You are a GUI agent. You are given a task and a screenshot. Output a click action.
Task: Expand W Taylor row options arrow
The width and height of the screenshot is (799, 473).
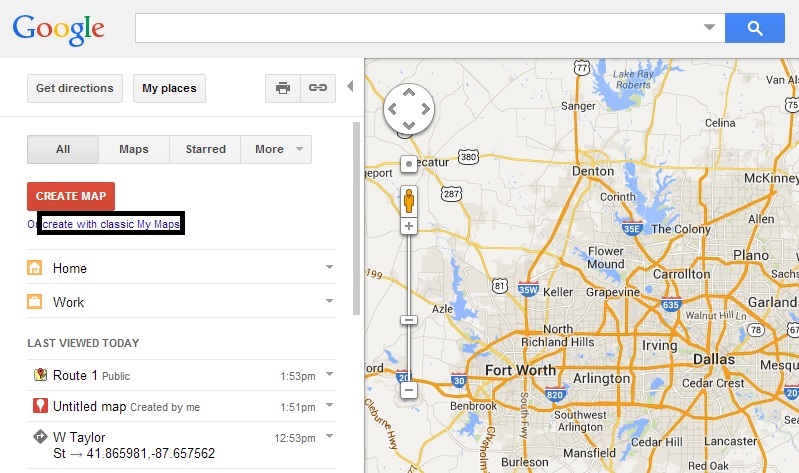330,436
